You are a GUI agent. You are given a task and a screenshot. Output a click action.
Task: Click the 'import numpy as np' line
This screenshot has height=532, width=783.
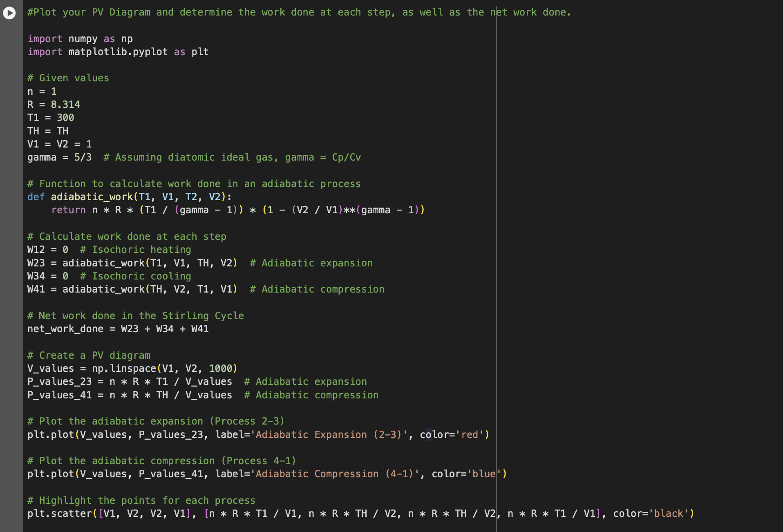click(x=80, y=39)
